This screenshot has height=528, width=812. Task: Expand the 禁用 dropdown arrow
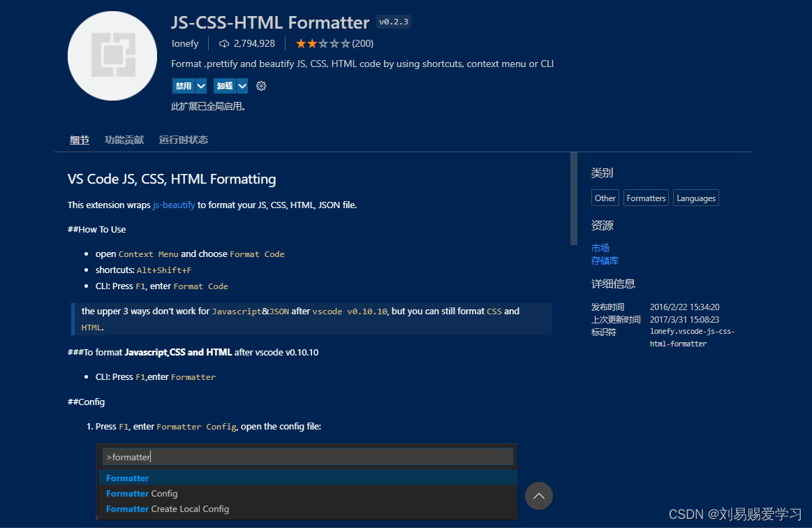pyautogui.click(x=202, y=86)
